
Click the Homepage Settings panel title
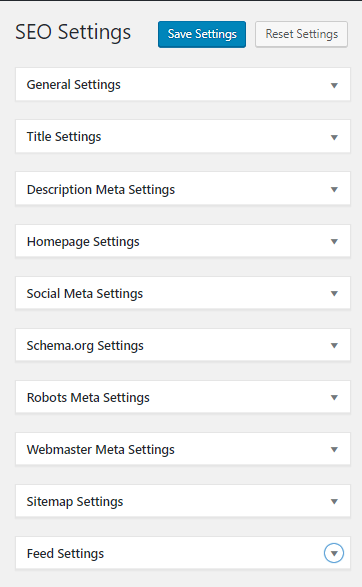coord(83,242)
